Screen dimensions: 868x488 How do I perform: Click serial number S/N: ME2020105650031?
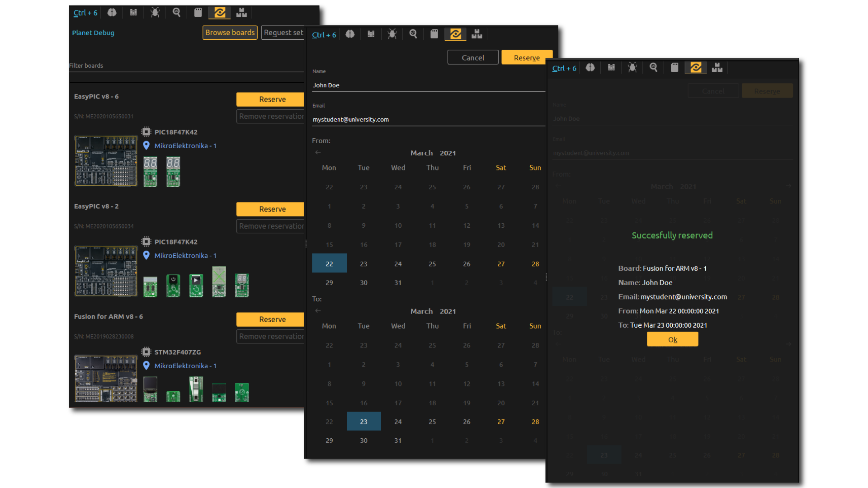coord(104,116)
